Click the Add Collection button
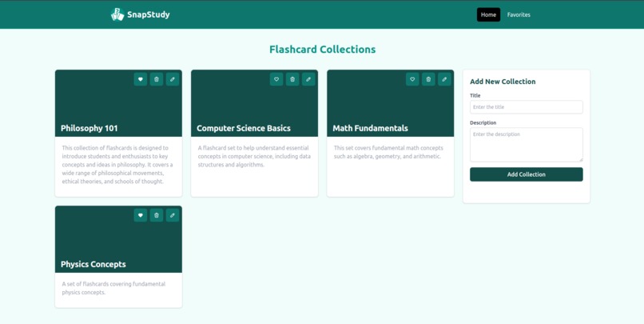This screenshot has width=644, height=324. click(526, 174)
